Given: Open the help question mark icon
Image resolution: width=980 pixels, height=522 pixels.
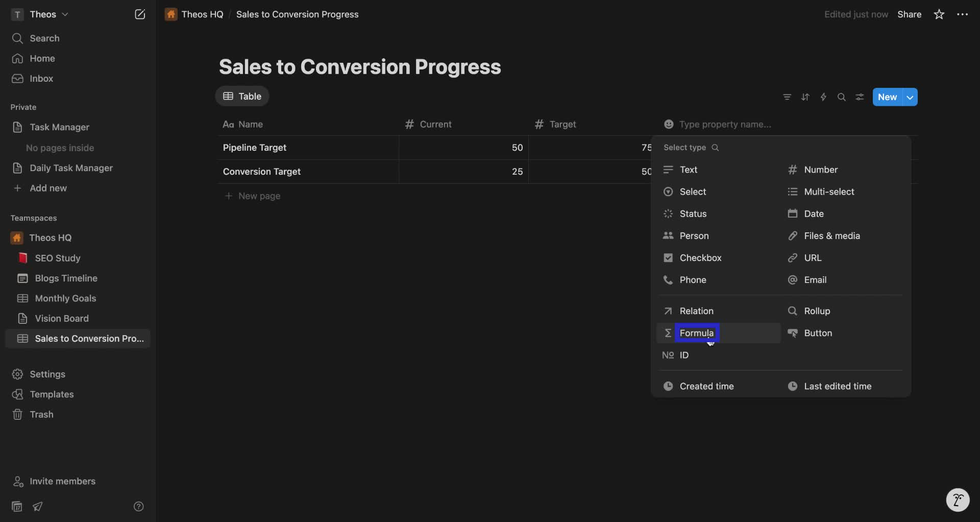Looking at the screenshot, I should click(139, 506).
